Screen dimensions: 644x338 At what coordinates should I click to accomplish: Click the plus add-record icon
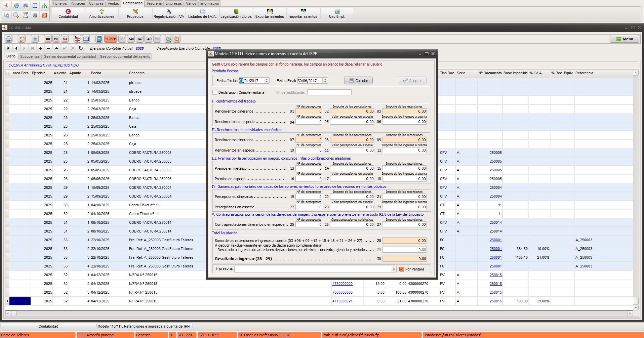(40, 48)
